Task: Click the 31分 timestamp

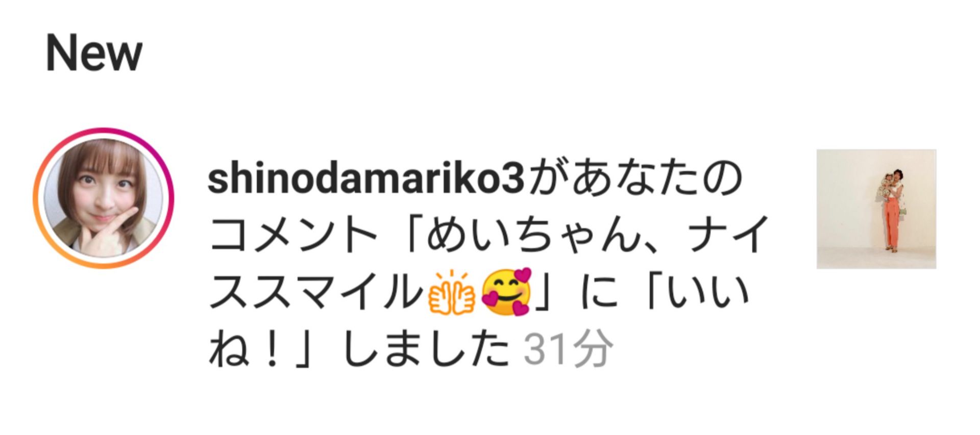Action: (568, 350)
